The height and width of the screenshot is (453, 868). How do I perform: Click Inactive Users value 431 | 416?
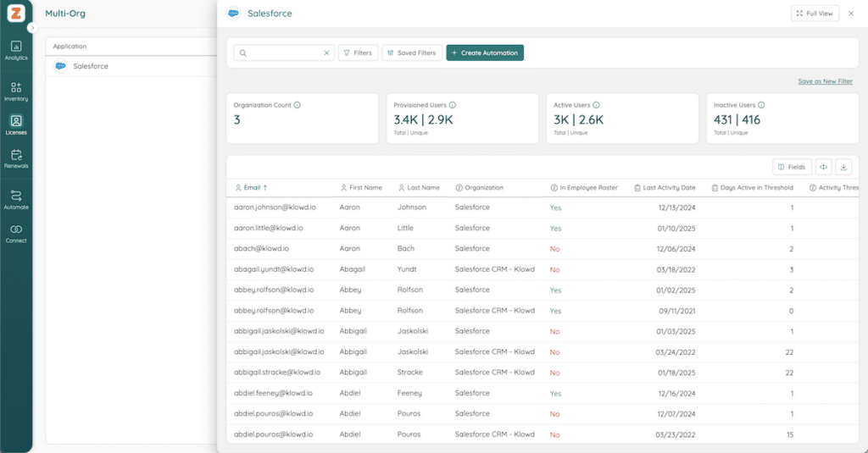point(737,120)
